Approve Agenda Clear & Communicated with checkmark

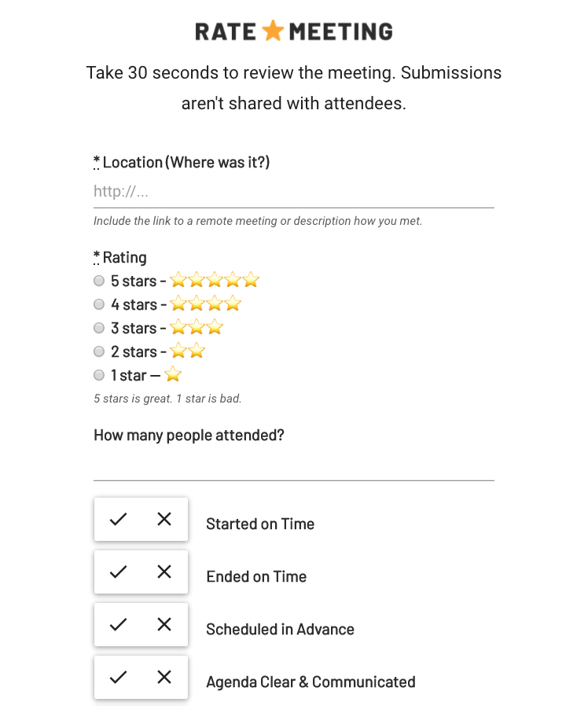point(118,677)
